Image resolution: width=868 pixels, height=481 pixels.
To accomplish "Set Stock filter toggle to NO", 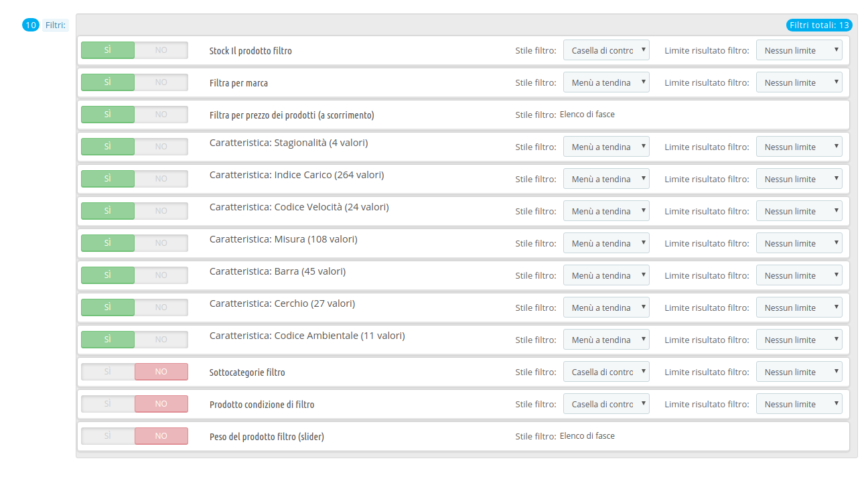I will (x=161, y=50).
